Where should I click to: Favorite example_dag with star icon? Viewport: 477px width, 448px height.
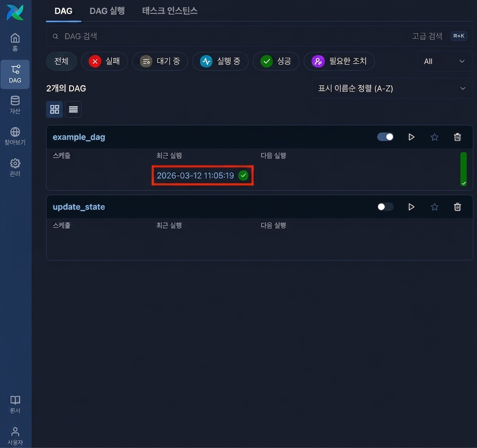[x=435, y=137]
